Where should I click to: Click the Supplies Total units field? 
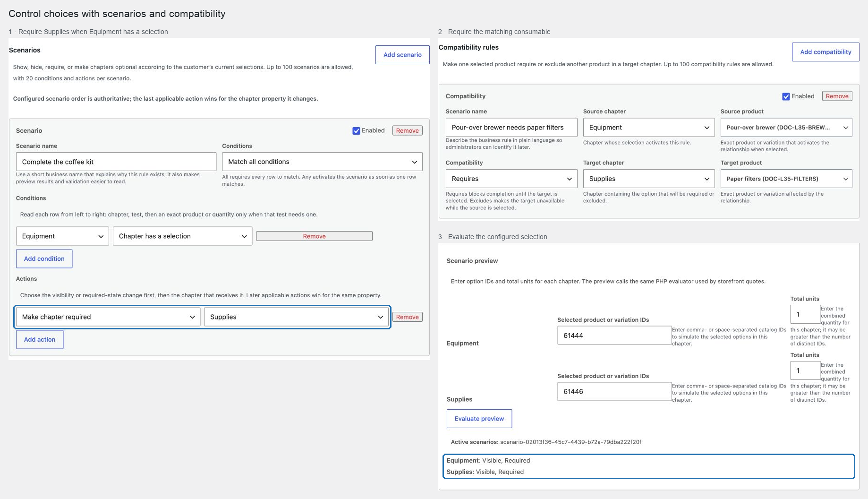(805, 370)
